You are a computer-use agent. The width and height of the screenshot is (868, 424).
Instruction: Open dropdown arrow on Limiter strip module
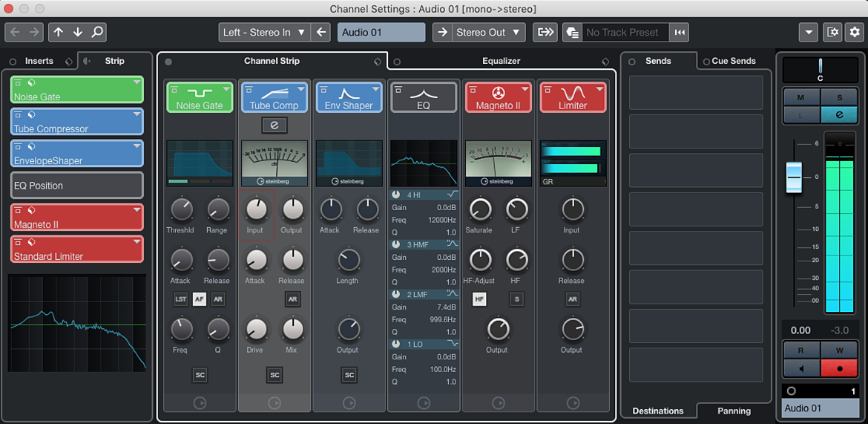(599, 88)
